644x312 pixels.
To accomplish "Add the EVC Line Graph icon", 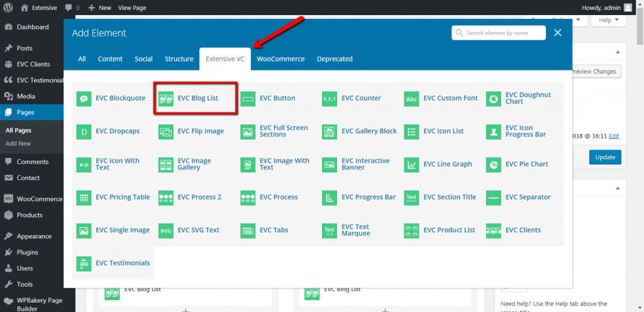I will [411, 164].
